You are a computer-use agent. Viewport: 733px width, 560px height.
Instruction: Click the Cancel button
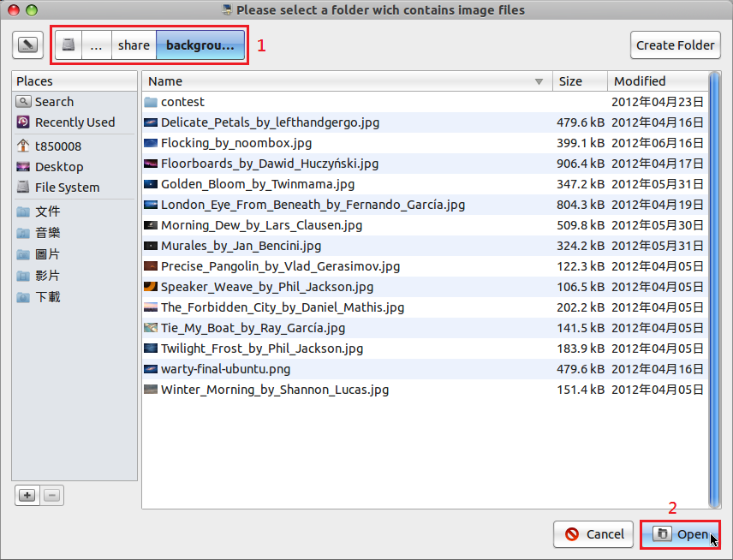pyautogui.click(x=593, y=534)
